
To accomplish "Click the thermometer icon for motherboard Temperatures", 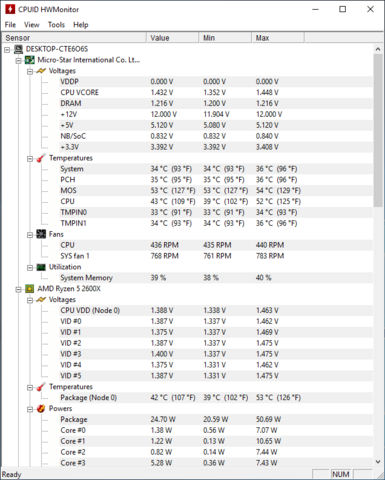I will point(41,158).
